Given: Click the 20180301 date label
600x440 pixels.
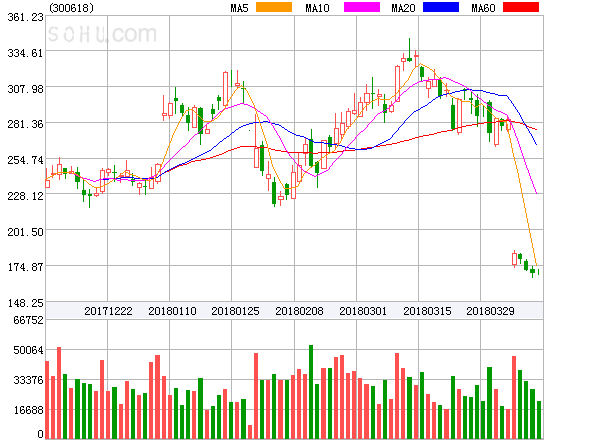Looking at the screenshot, I should pos(363,311).
